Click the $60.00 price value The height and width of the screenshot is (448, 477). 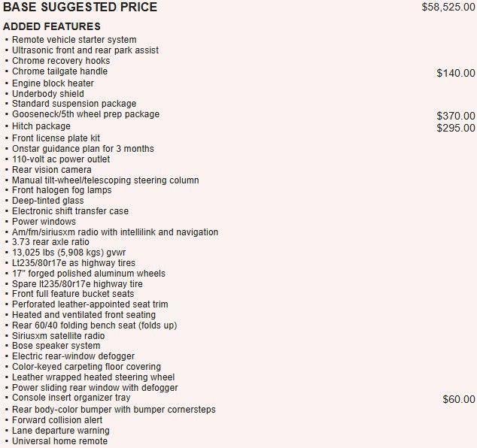pyautogui.click(x=459, y=399)
